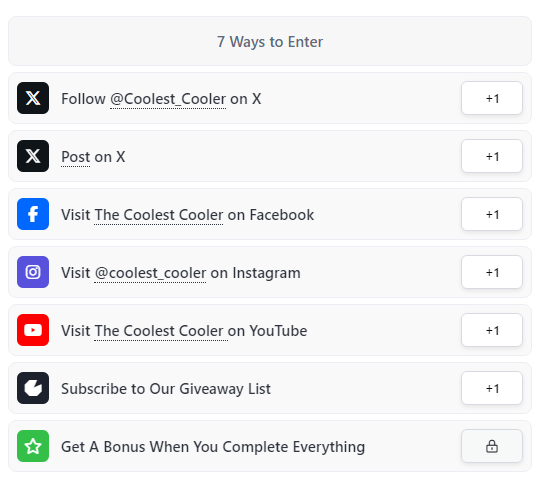Open the @coolest_cooler Instagram link
This screenshot has width=540, height=478.
pos(150,273)
